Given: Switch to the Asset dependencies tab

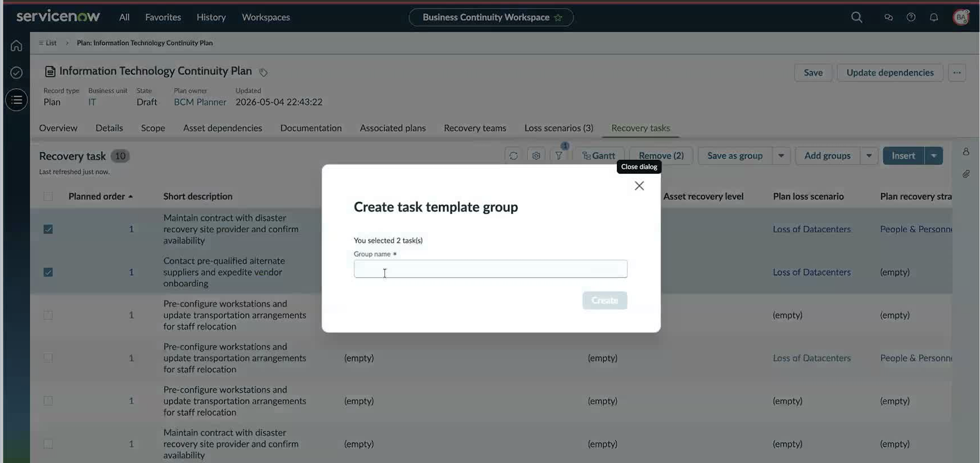Looking at the screenshot, I should (x=223, y=128).
